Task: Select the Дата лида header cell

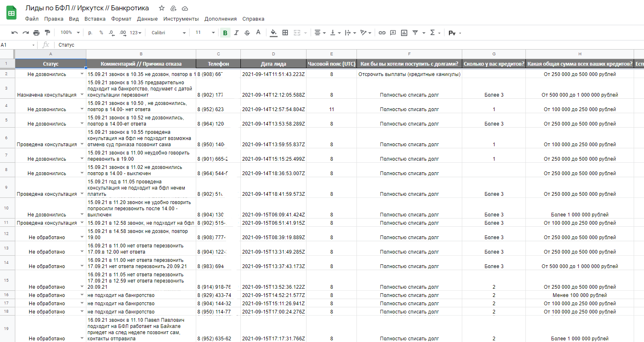Action: pyautogui.click(x=273, y=64)
